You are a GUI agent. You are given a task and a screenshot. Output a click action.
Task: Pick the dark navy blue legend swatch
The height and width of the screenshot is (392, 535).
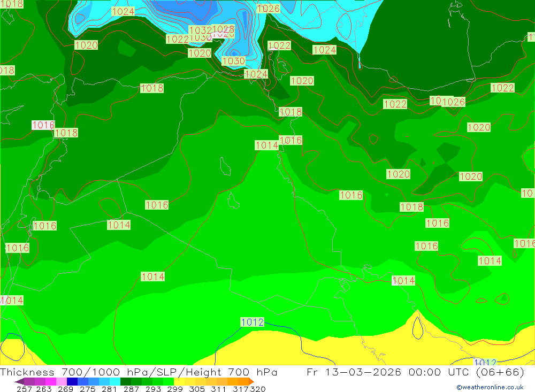72,381
